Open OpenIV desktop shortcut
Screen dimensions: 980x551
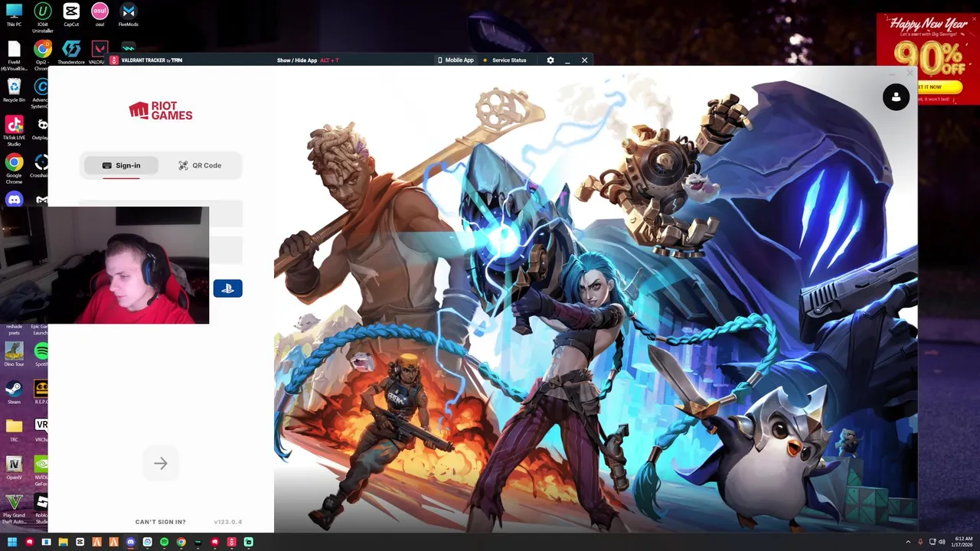pos(14,467)
